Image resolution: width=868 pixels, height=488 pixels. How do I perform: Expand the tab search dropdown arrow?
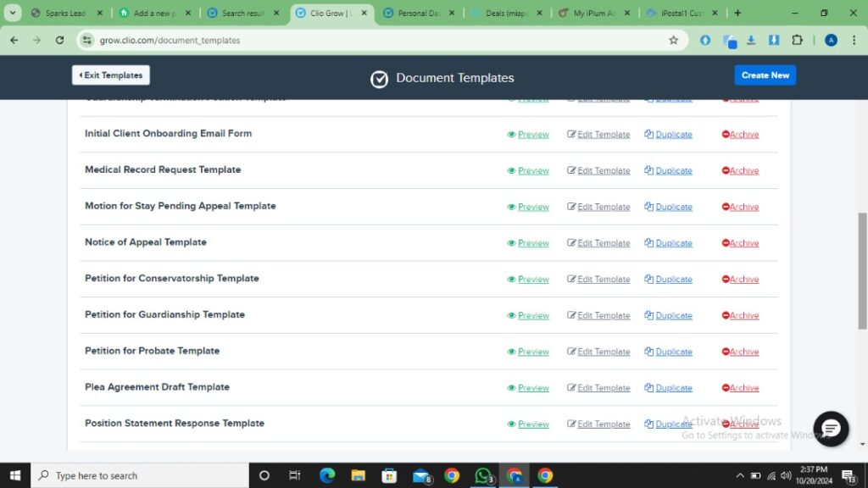point(13,13)
